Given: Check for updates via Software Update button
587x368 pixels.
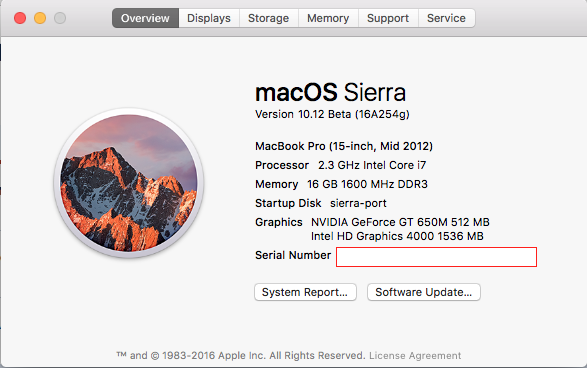Looking at the screenshot, I should pos(424,292).
